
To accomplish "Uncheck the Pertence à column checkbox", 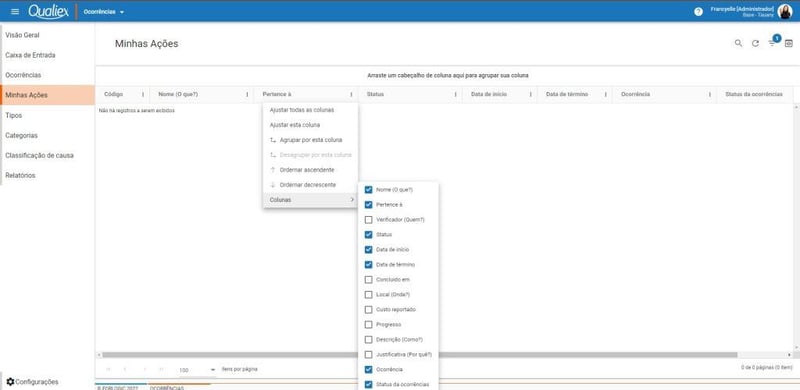I will (x=368, y=205).
